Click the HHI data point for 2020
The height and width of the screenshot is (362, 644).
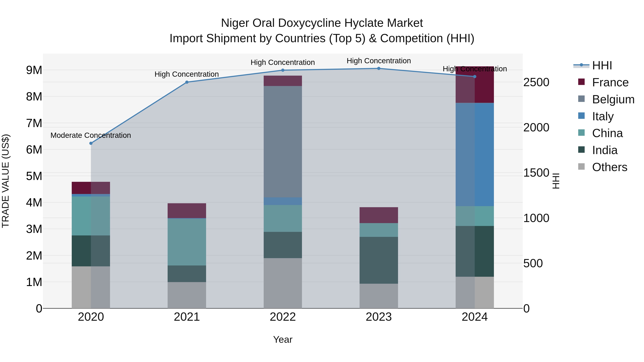tap(91, 143)
